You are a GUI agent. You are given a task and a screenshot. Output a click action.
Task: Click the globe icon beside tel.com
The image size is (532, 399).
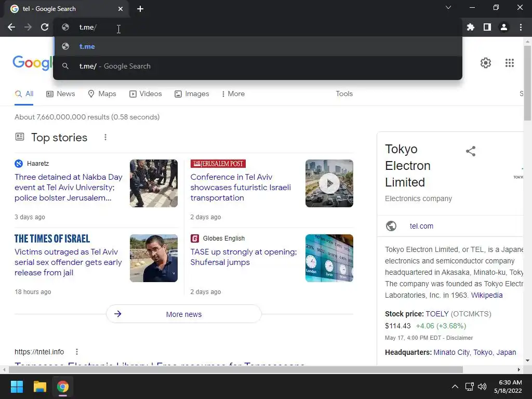point(391,226)
